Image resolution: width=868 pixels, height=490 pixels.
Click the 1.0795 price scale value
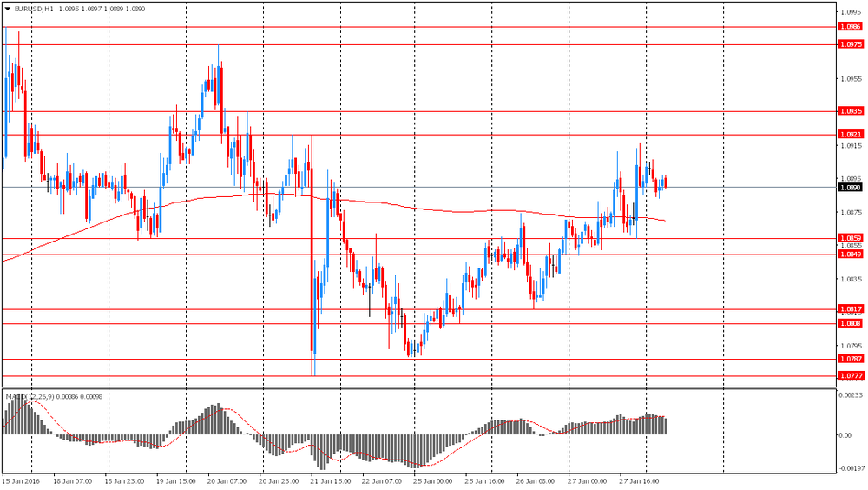851,346
